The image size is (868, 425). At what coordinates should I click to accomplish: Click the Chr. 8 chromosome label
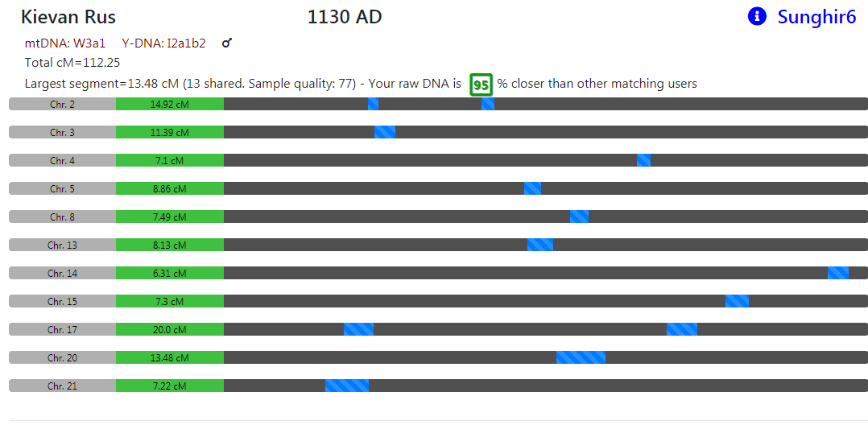coord(62,217)
